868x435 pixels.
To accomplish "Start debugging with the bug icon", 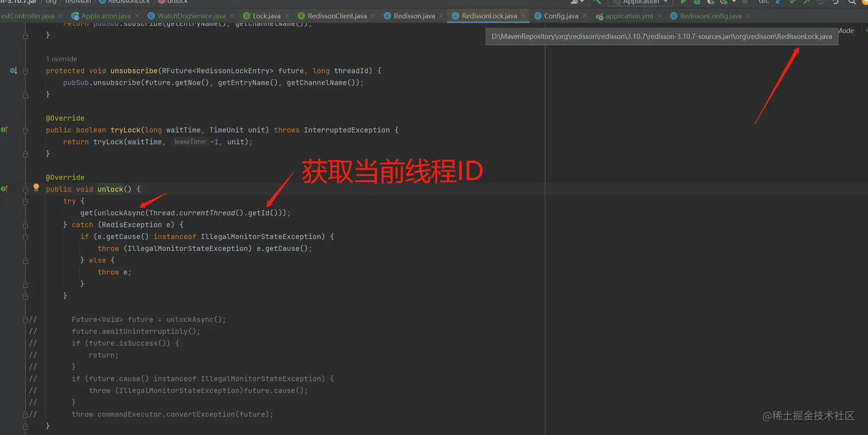I will [698, 2].
